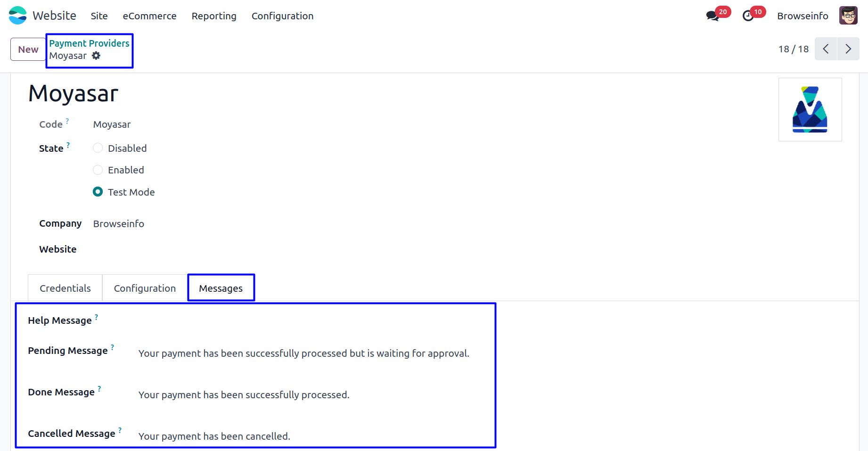This screenshot has height=451, width=868.
Task: Select the Disabled state radio
Action: [98, 148]
